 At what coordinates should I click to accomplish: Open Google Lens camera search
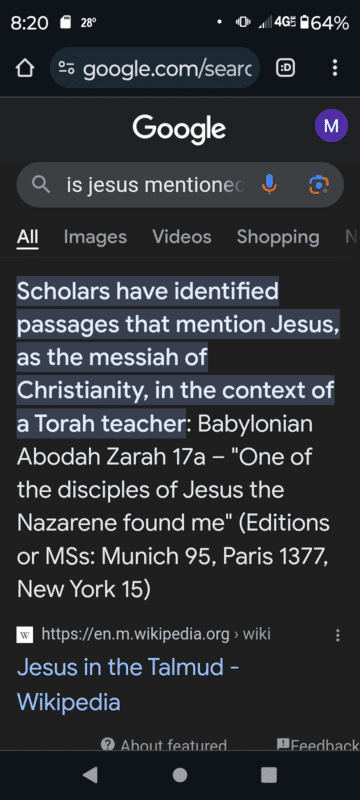click(x=319, y=185)
